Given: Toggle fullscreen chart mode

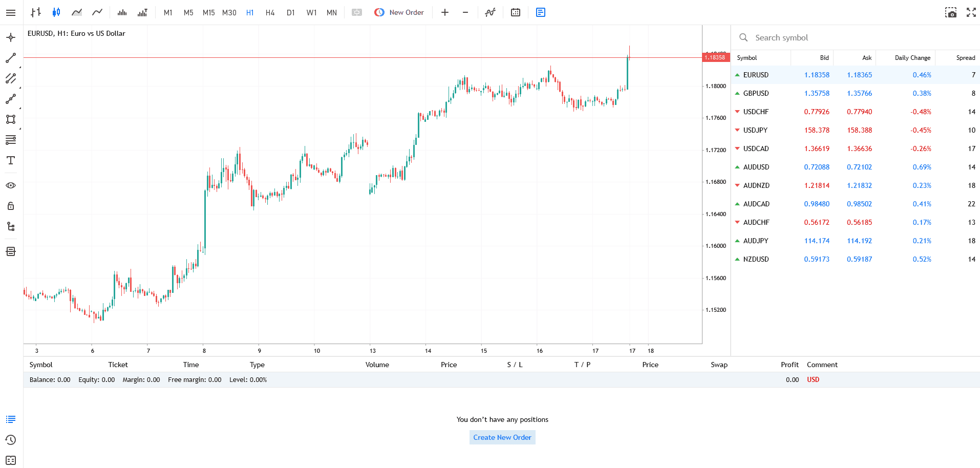Looking at the screenshot, I should [x=971, y=12].
